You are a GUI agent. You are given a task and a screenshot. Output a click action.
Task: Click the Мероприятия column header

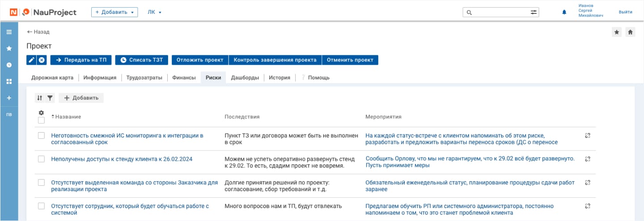point(383,117)
